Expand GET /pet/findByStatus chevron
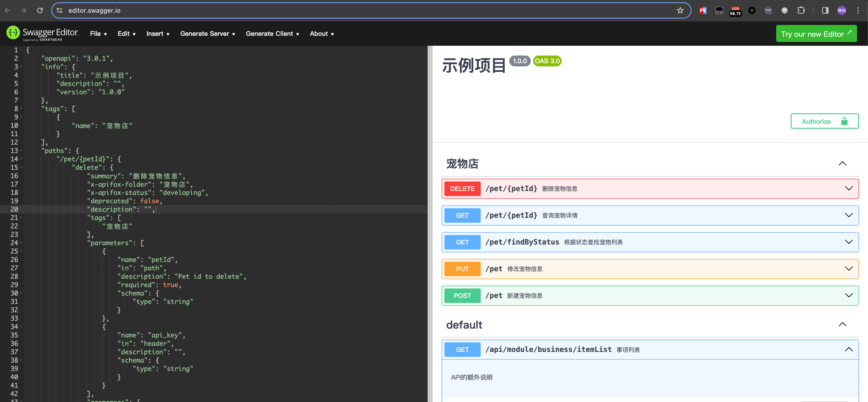 pyautogui.click(x=848, y=242)
